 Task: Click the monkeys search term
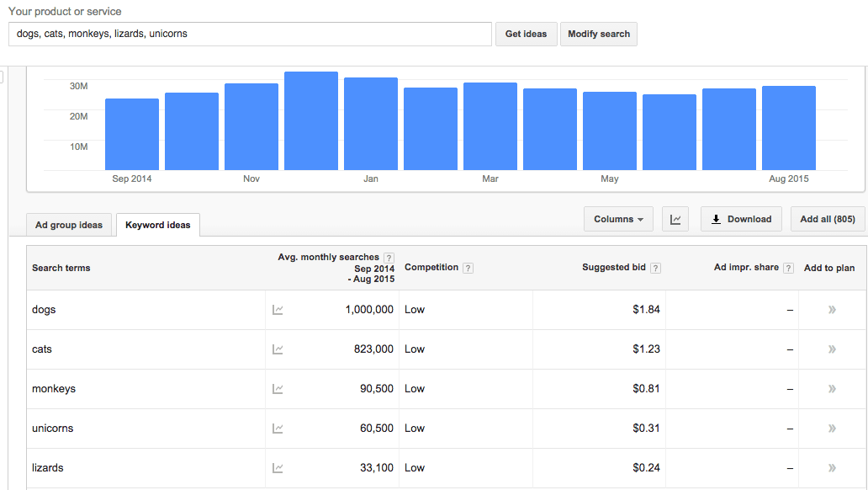(54, 389)
